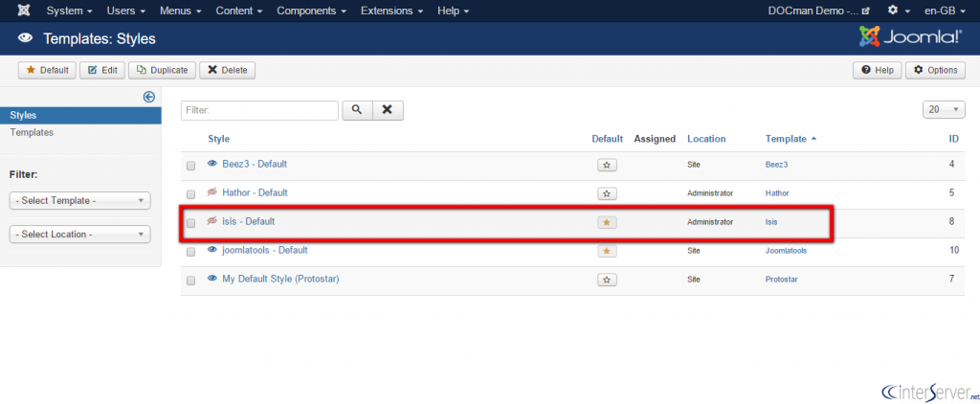The width and height of the screenshot is (980, 404).
Task: Open the Beez3 template link
Action: click(x=776, y=165)
